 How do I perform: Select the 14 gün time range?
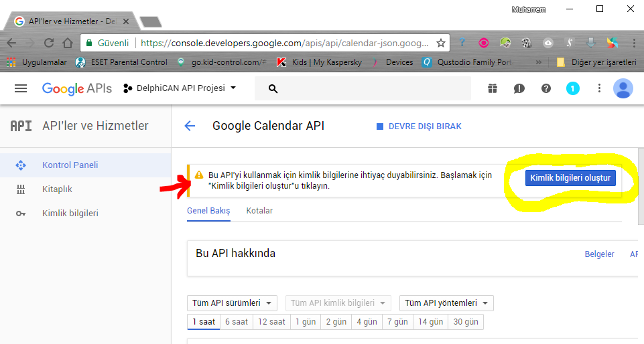pyautogui.click(x=430, y=322)
